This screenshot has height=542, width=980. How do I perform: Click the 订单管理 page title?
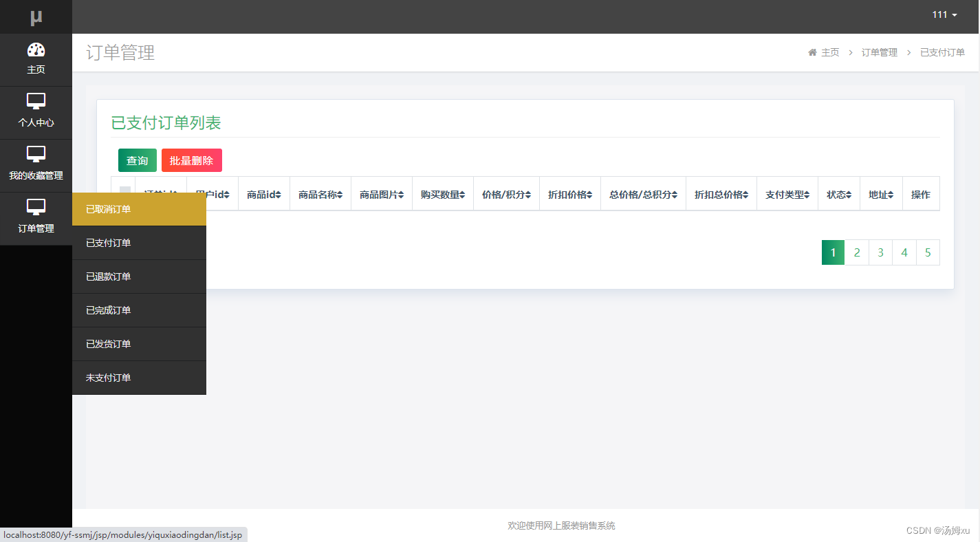120,52
